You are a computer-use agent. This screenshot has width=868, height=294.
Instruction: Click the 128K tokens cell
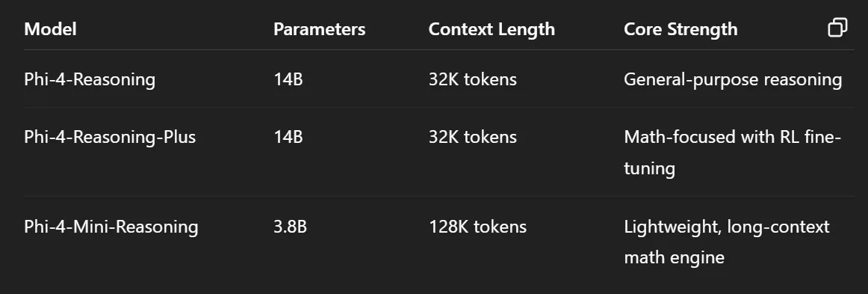(477, 227)
